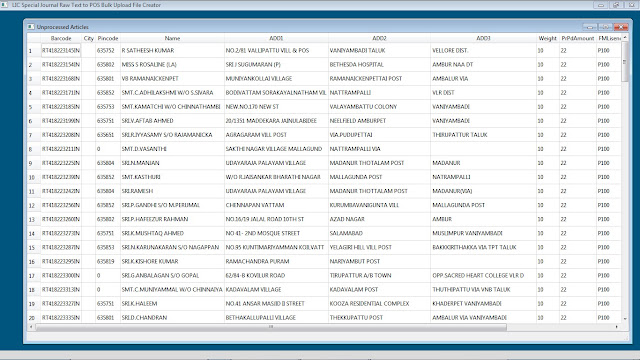Image resolution: width=640 pixels, height=360 pixels.
Task: Sort by the Pincode column header
Action: (108, 38)
